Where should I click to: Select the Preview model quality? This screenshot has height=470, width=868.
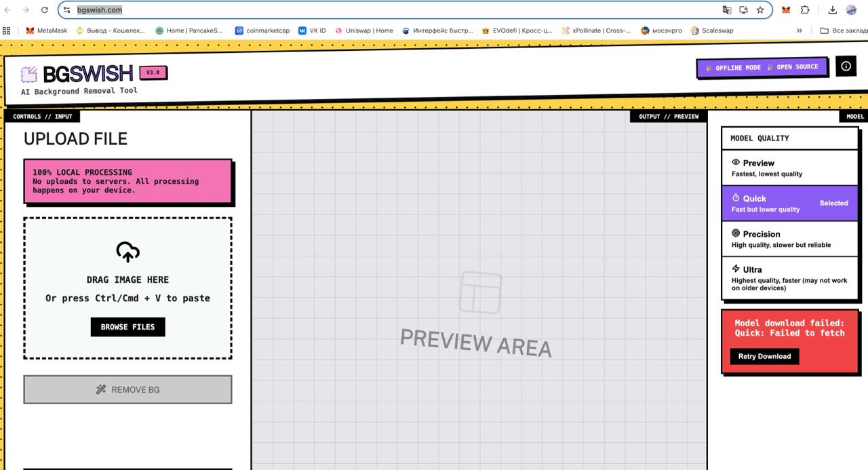click(789, 168)
